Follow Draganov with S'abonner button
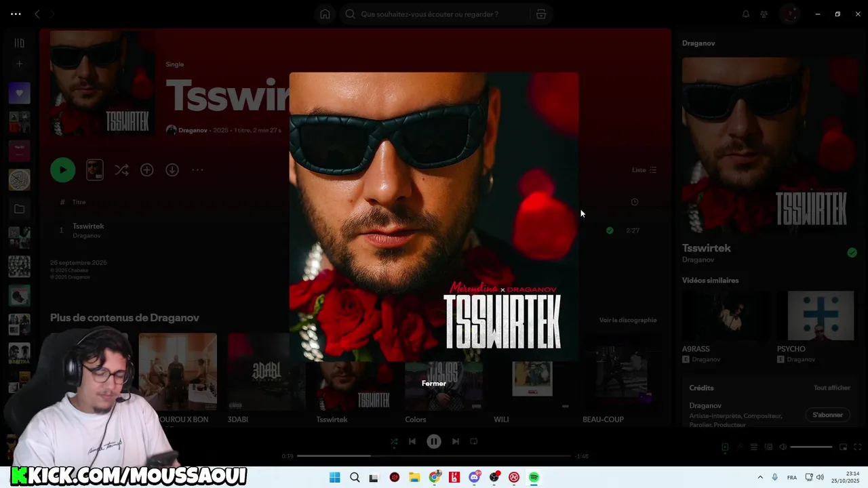 828,415
